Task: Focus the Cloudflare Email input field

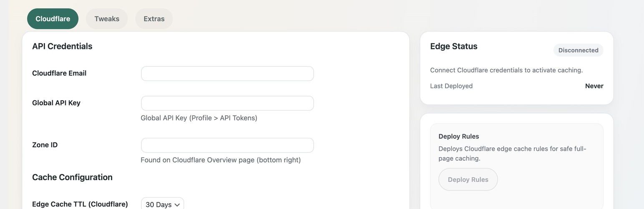Action: coord(227,74)
